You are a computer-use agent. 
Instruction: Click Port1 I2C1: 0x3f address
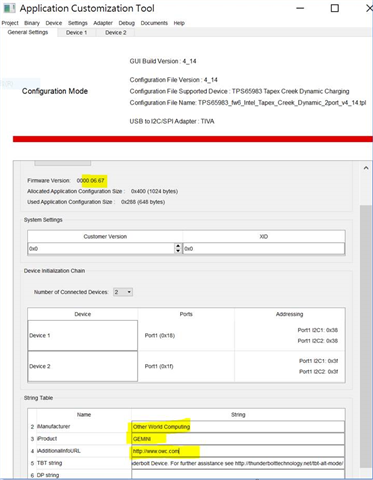click(318, 361)
